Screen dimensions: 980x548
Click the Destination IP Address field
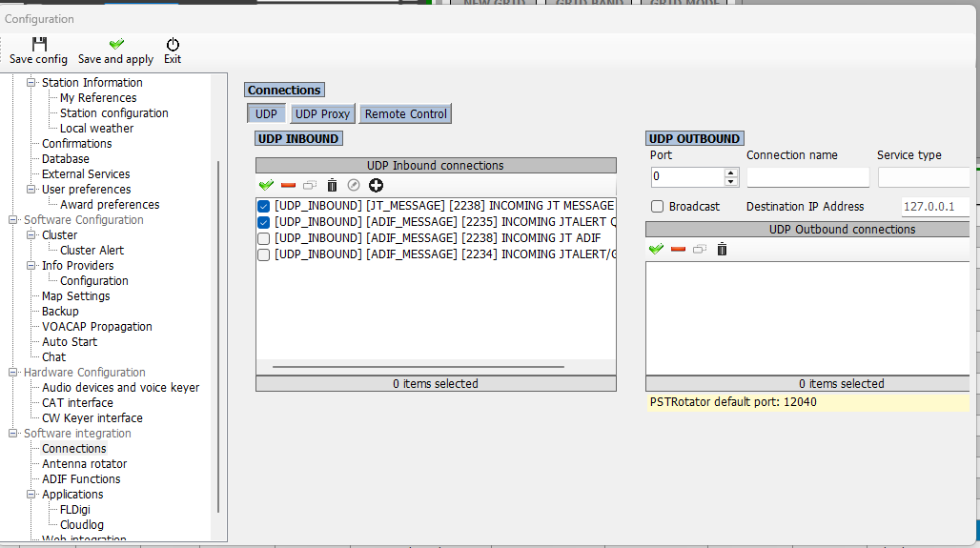pos(935,207)
